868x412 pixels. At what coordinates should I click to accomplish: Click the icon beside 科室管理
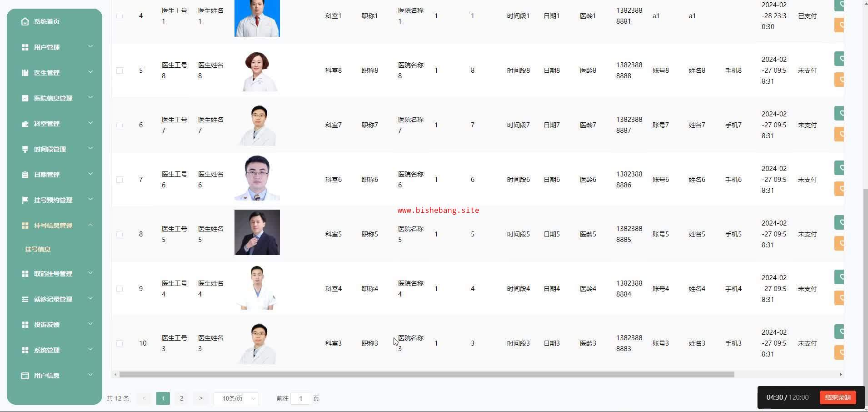[25, 124]
